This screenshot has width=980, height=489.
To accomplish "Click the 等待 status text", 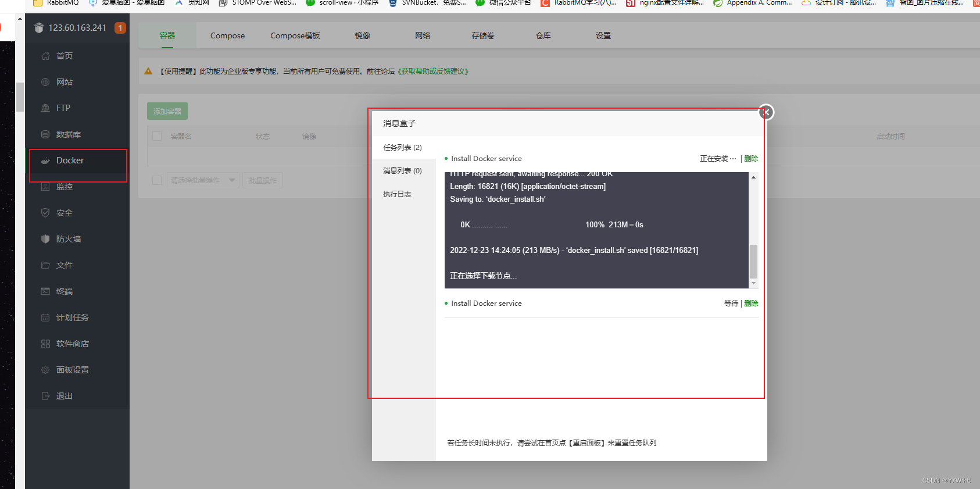I will tap(731, 304).
